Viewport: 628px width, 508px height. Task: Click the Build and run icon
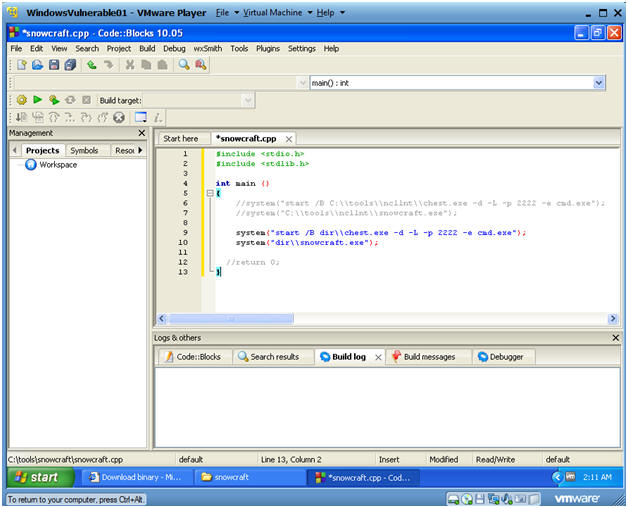click(x=54, y=100)
